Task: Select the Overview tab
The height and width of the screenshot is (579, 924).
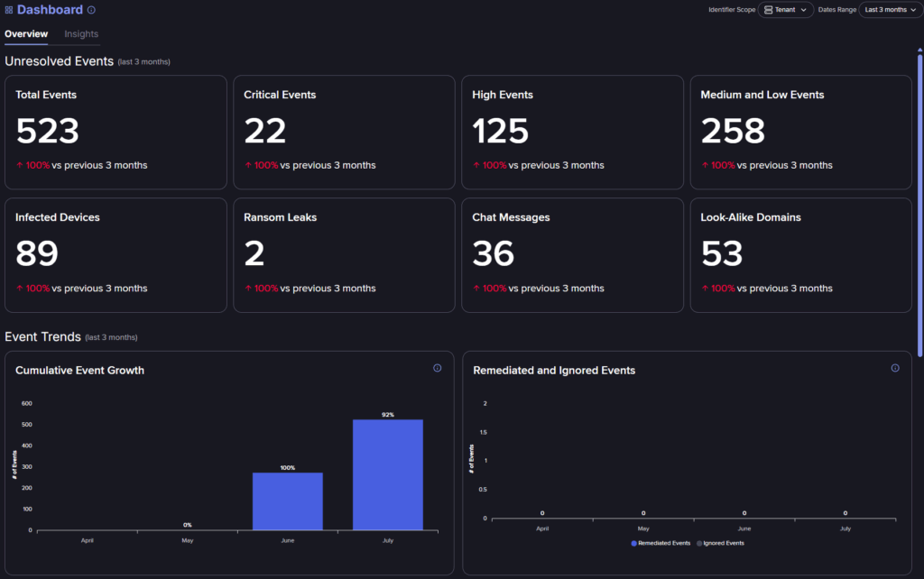Action: coord(26,34)
